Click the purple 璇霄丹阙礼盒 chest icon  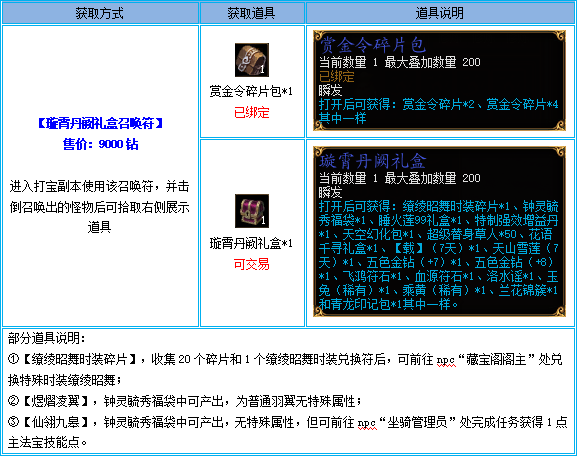coord(252,211)
